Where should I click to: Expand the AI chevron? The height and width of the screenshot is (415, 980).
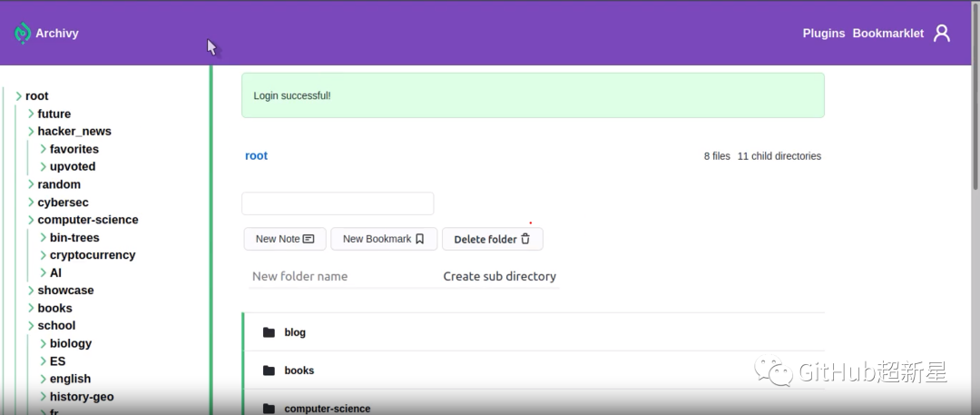click(44, 273)
